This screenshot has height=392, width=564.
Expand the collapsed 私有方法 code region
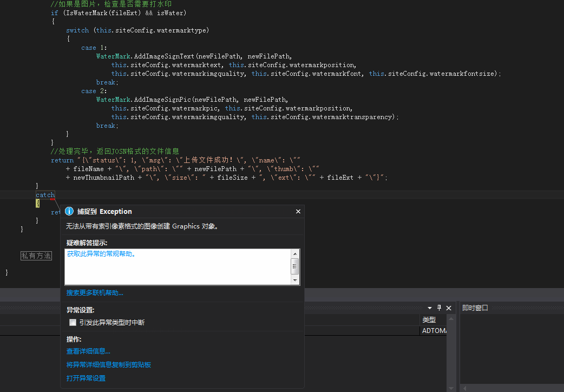36,256
